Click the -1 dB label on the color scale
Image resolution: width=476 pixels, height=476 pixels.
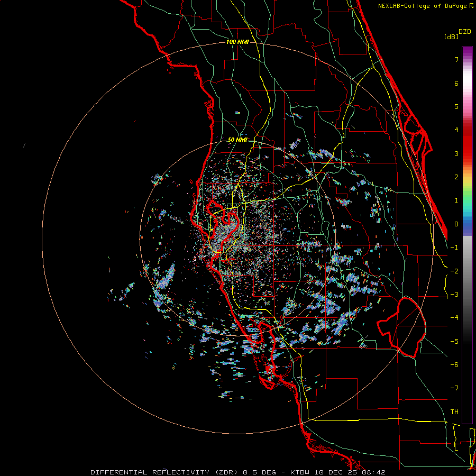454,248
